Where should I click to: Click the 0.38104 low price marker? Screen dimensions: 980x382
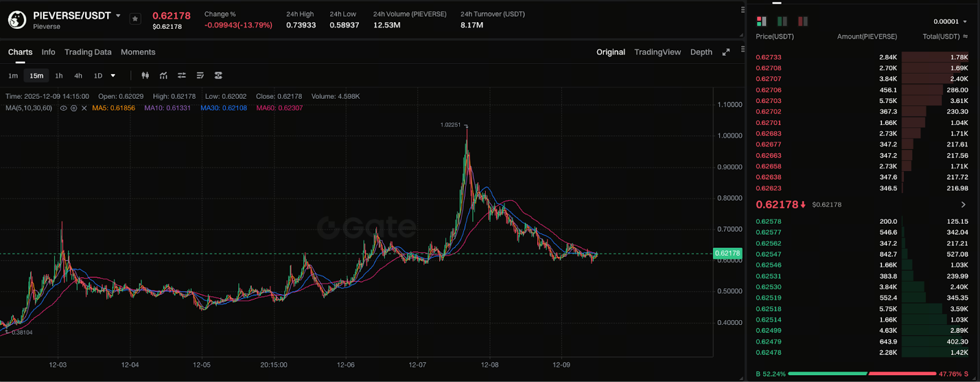[22, 332]
